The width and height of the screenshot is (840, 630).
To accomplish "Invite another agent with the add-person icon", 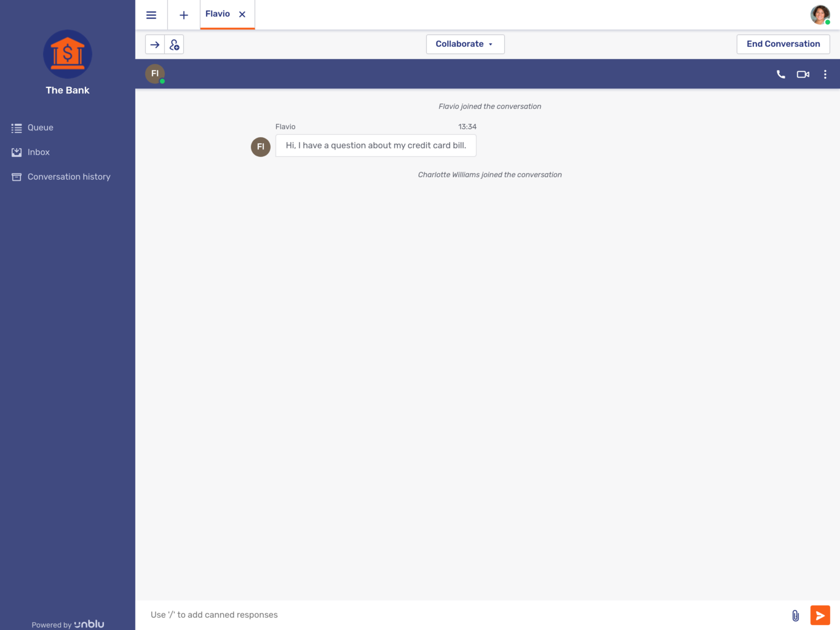I will 174,44.
